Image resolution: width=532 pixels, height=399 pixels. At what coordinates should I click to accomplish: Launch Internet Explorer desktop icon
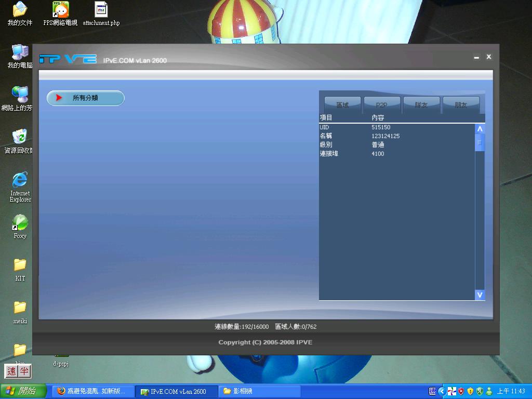click(20, 187)
